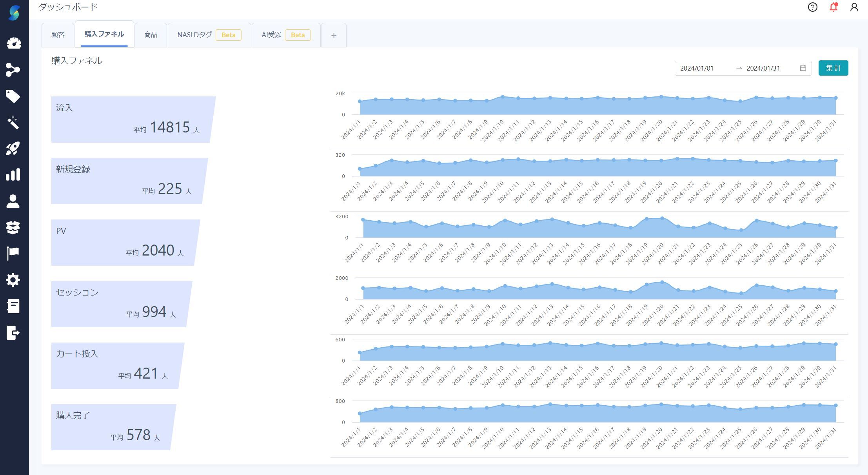Screen dimensions: 868x475
Task: Add a new tab with plus button
Action: [x=334, y=36]
